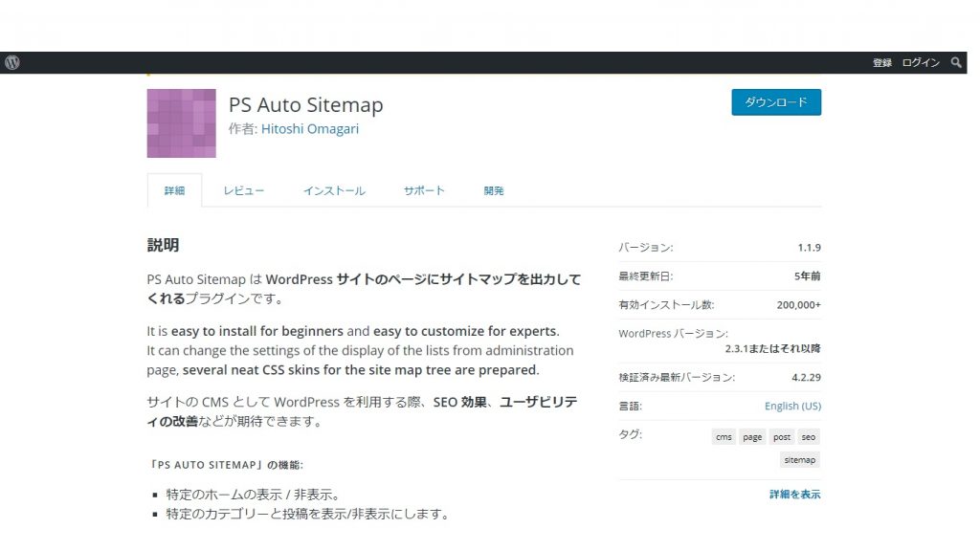Click the 特定のカテゴリーと投稿 list item
The image size is (980, 551).
(307, 514)
